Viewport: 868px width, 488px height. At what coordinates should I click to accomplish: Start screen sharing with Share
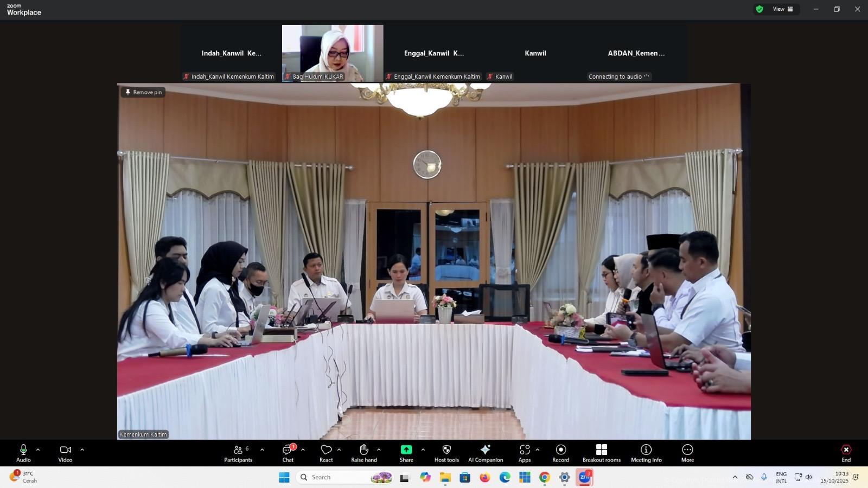coord(406,453)
